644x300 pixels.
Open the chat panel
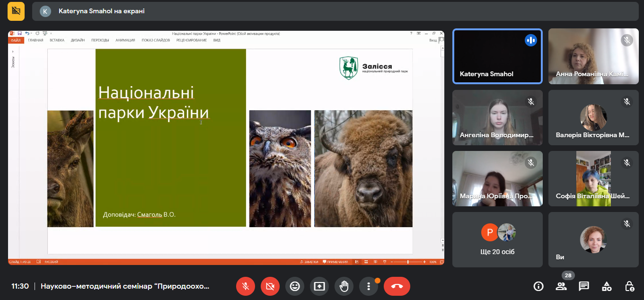point(584,286)
